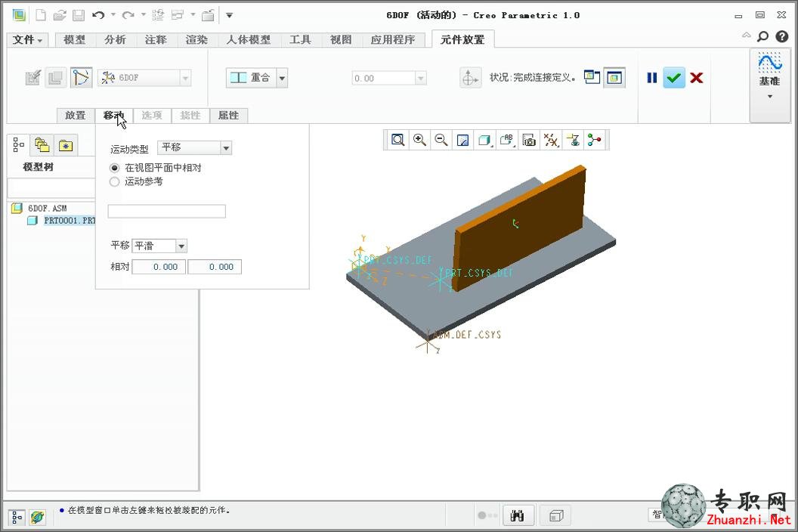
Task: Select PRT0001.PRT in the model tree
Action: 70,221
